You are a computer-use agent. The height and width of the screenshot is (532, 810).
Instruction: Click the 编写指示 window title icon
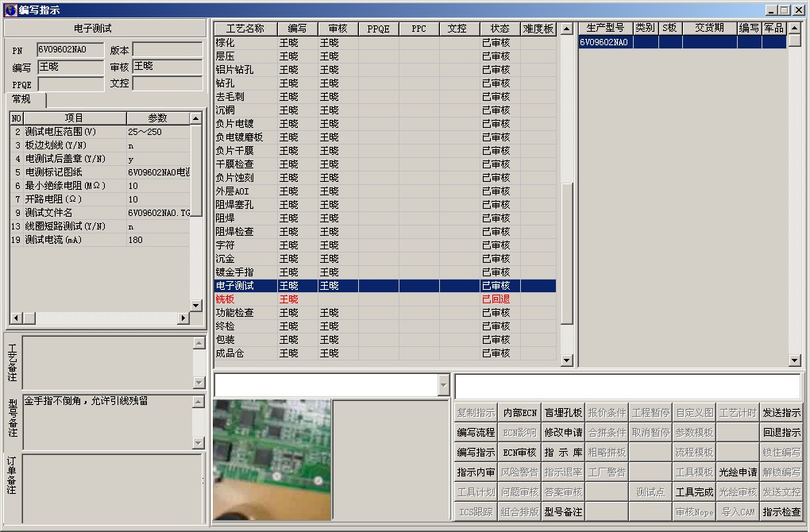point(10,10)
